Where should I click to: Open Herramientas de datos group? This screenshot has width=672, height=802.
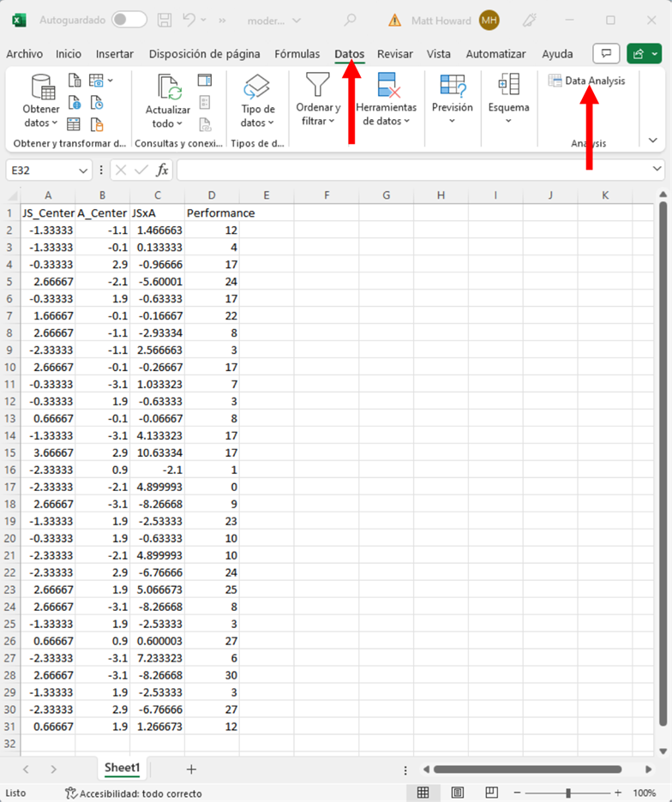[x=386, y=99]
